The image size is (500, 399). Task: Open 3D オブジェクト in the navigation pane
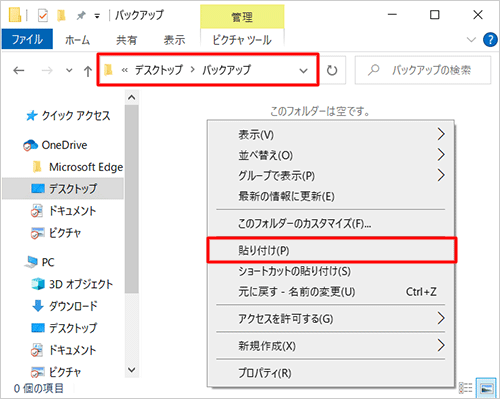point(81,284)
